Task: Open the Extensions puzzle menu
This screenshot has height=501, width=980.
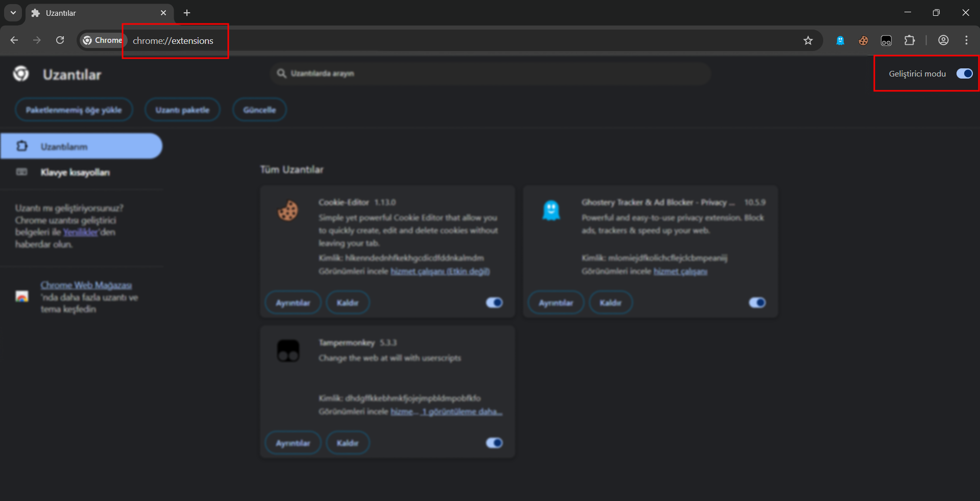Action: click(x=910, y=40)
